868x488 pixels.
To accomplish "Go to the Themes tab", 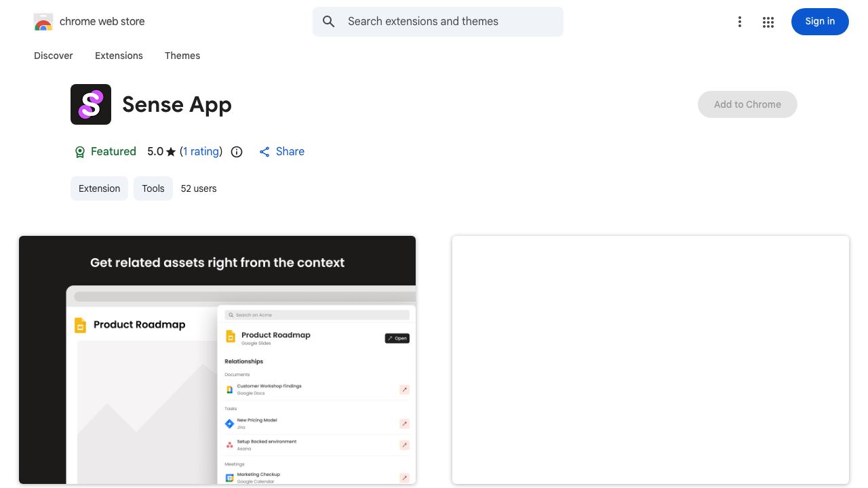I will 182,56.
